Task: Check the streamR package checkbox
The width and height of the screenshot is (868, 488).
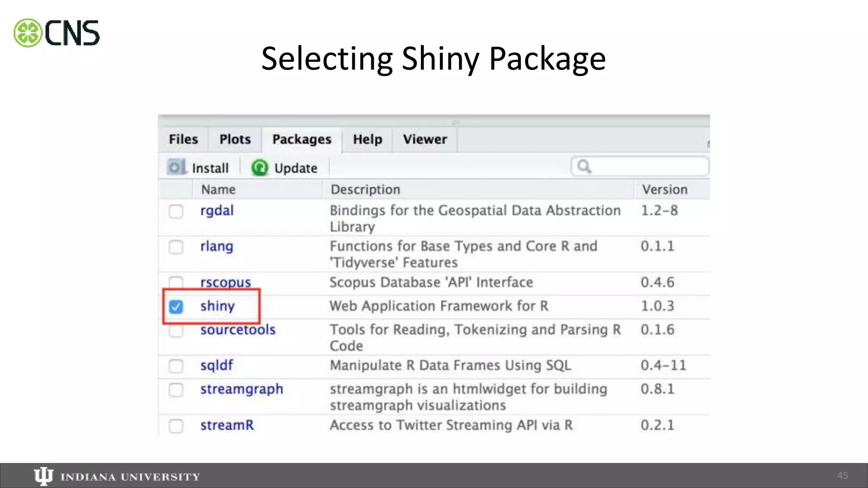Action: (176, 425)
